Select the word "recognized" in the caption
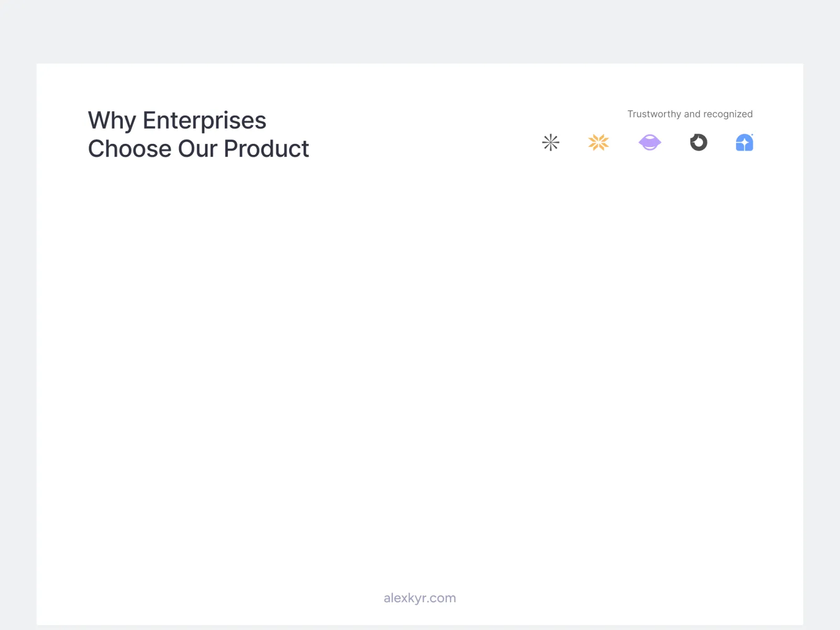Screen dimensions: 840x630 pos(728,114)
